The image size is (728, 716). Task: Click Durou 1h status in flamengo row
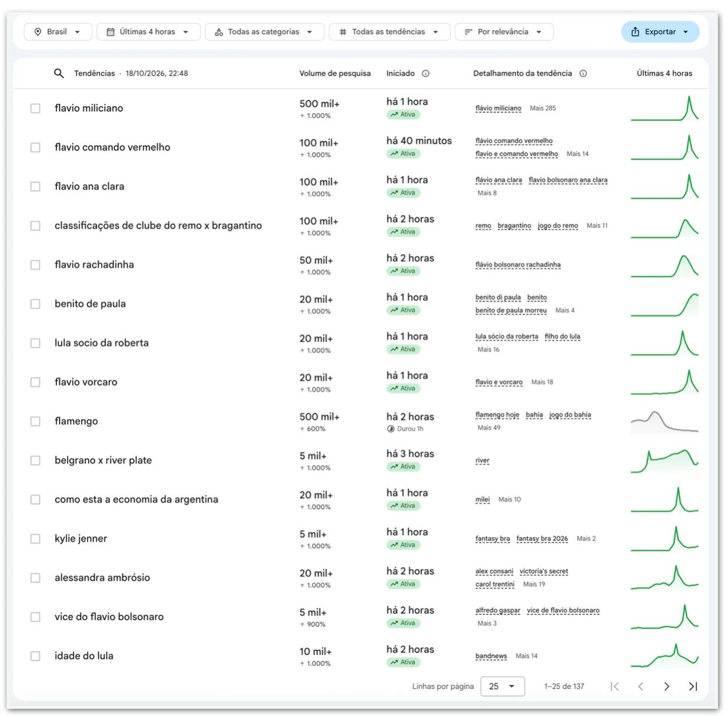[x=405, y=429]
